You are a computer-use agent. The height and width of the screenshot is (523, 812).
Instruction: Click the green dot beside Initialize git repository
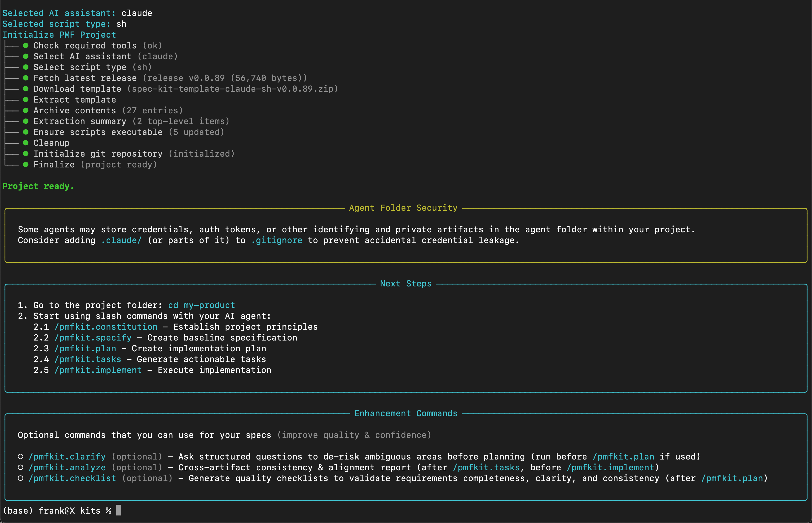point(26,154)
